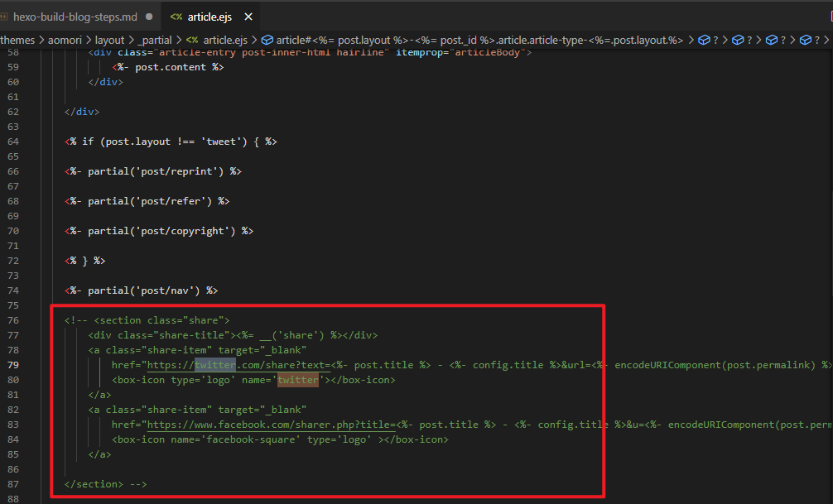This screenshot has width=833, height=504.
Task: Click cube symbol icon before article# breadcrumb
Action: pyautogui.click(x=267, y=40)
